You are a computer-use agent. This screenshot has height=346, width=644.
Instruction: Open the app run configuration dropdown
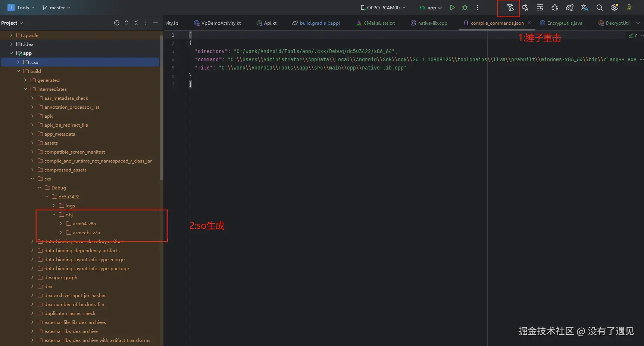[x=431, y=7]
